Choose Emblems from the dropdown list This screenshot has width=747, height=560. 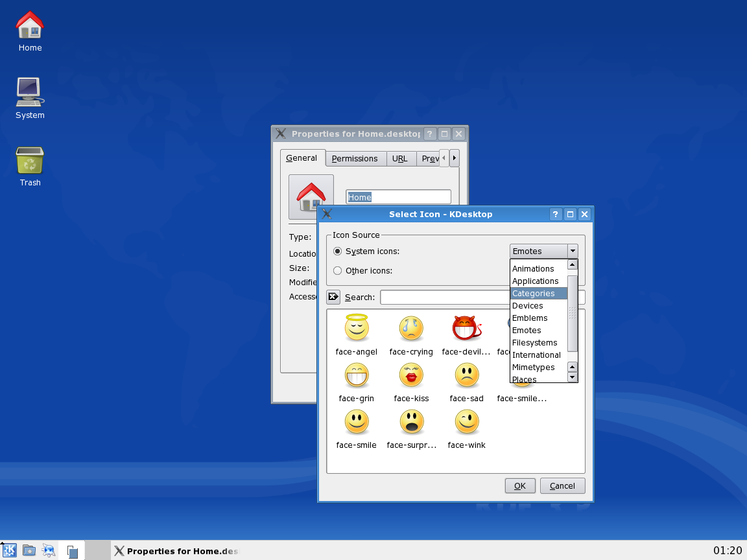click(x=539, y=318)
